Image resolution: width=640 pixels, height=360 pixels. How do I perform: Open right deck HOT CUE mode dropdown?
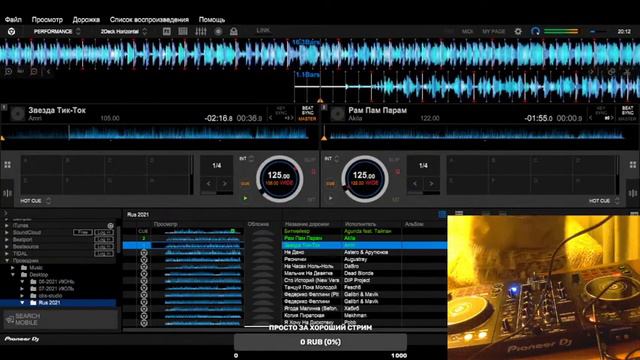click(604, 201)
